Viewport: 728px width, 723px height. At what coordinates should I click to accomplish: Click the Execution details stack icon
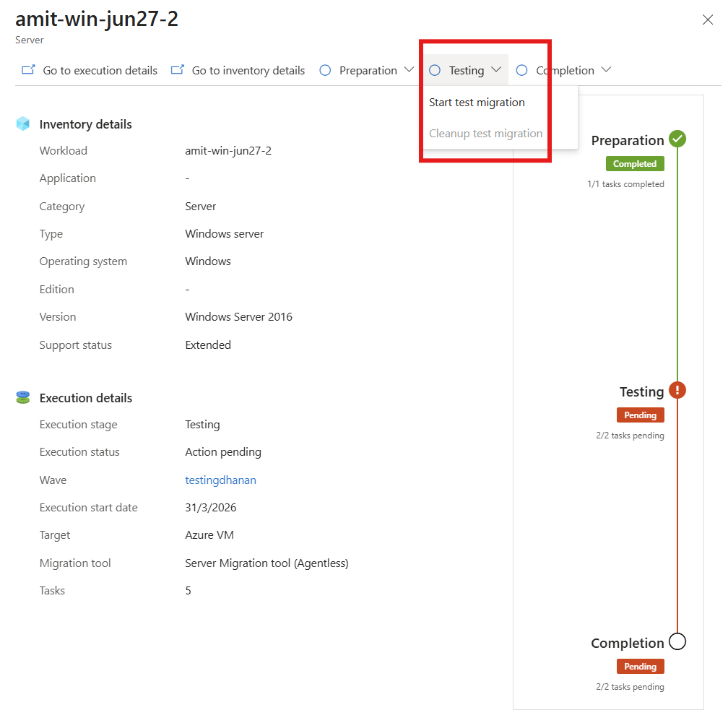pyautogui.click(x=23, y=397)
